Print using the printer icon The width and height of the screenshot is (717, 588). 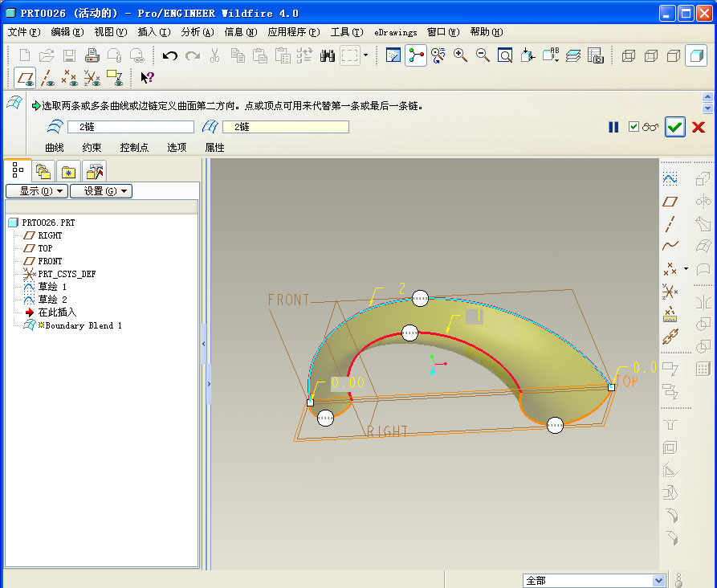pos(92,55)
